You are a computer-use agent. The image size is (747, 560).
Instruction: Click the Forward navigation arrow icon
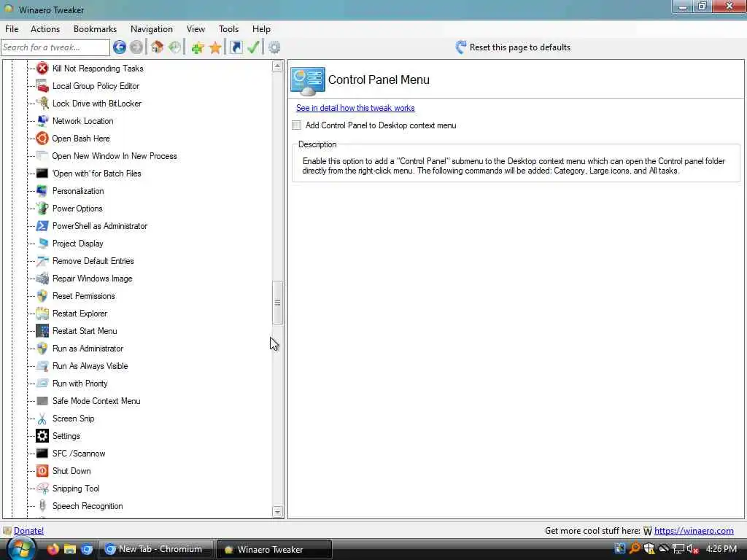click(x=136, y=47)
